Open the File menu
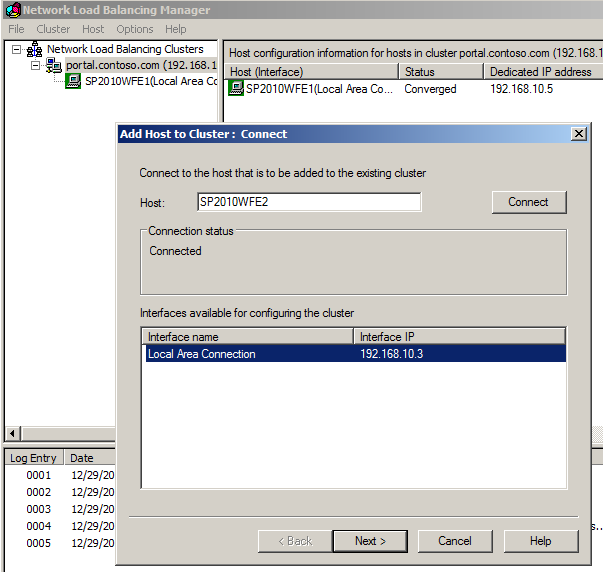The width and height of the screenshot is (603, 572). point(16,29)
